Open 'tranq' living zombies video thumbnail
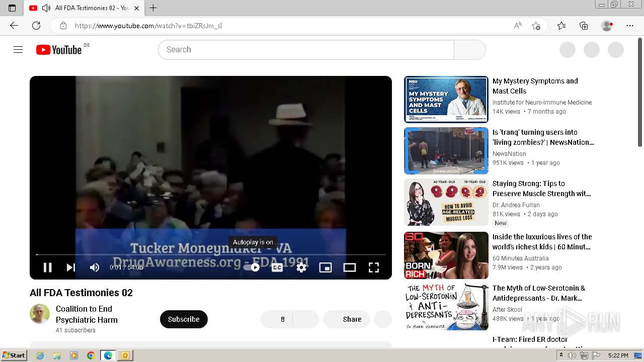Image resolution: width=644 pixels, height=362 pixels. coord(446,151)
